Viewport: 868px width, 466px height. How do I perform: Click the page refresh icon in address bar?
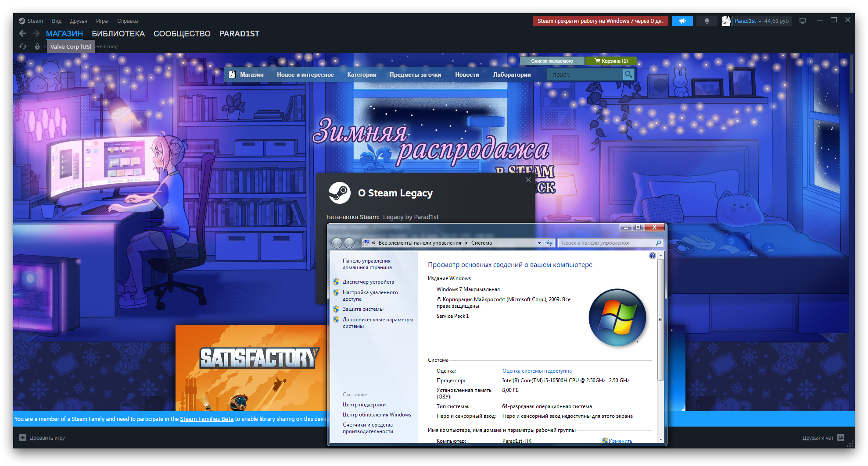coord(22,46)
